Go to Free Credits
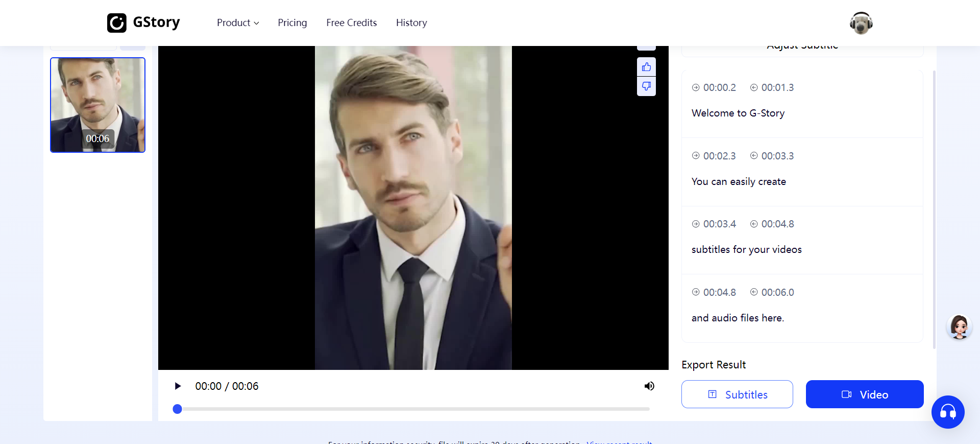Image resolution: width=980 pixels, height=444 pixels. (352, 23)
